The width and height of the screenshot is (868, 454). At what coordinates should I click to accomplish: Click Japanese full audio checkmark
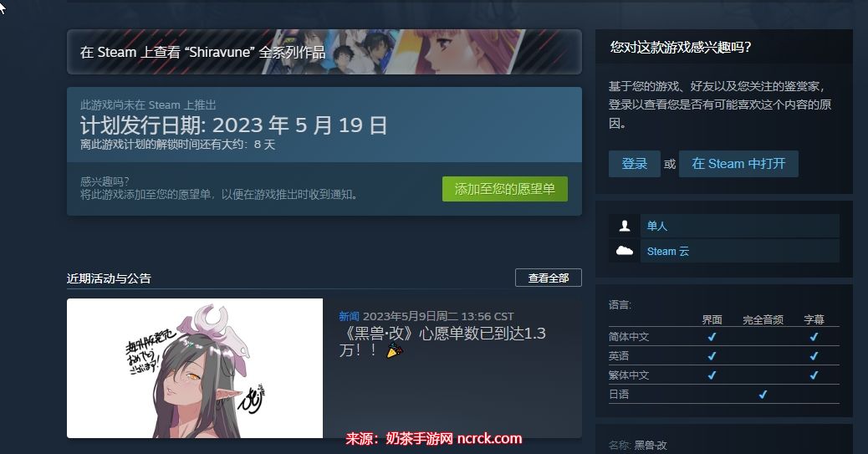763,395
